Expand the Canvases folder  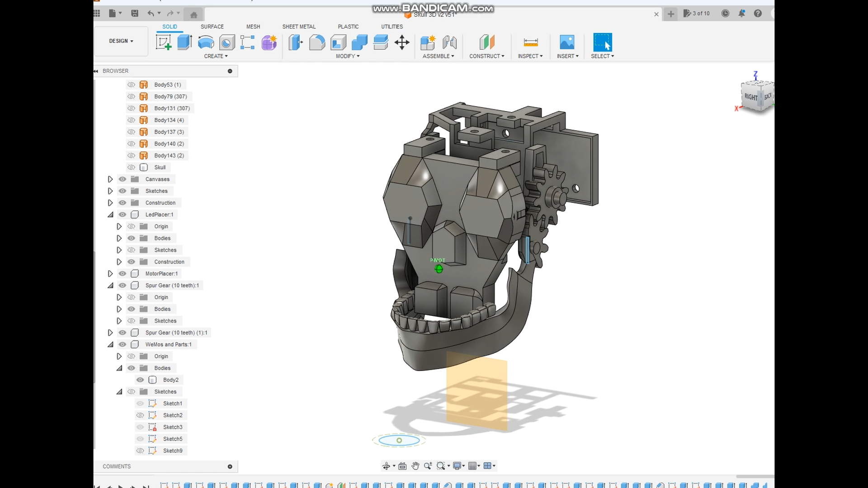[x=110, y=179]
